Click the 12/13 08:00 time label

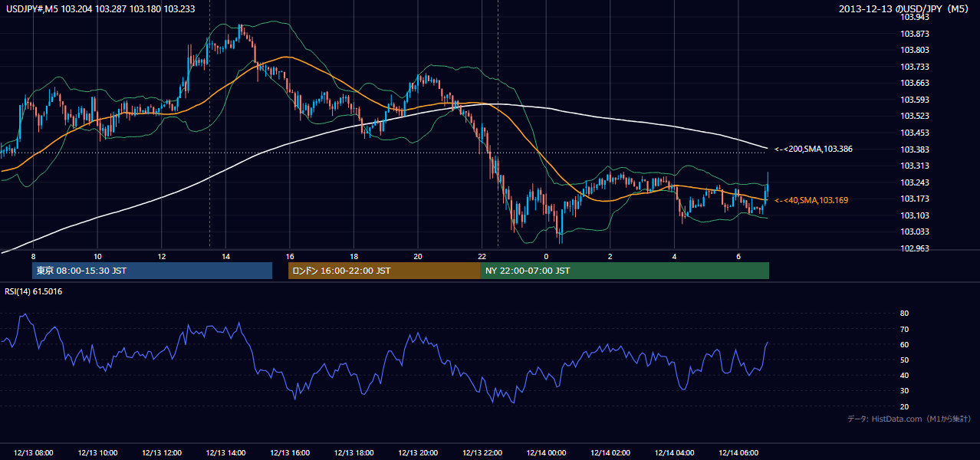tap(34, 452)
